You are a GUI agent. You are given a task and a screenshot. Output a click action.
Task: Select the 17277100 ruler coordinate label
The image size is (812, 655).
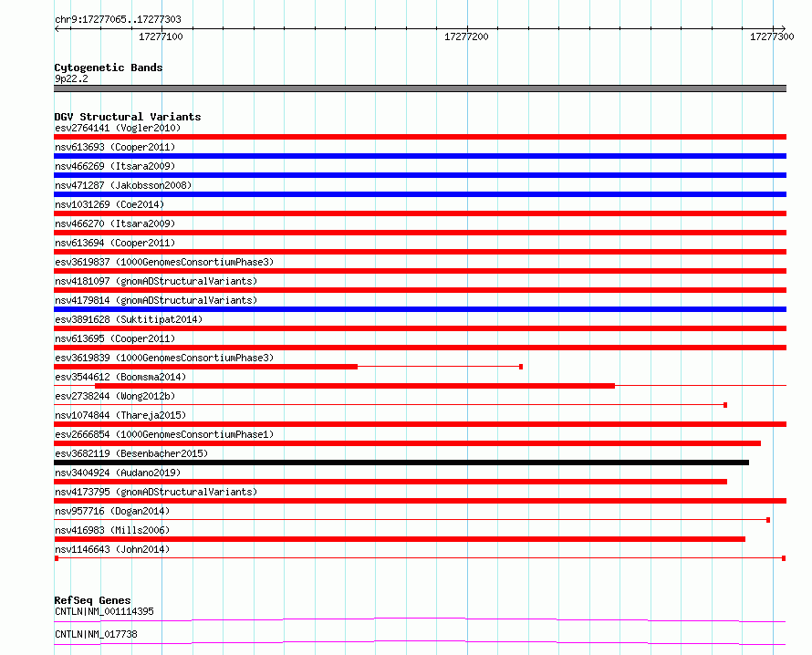[x=161, y=36]
